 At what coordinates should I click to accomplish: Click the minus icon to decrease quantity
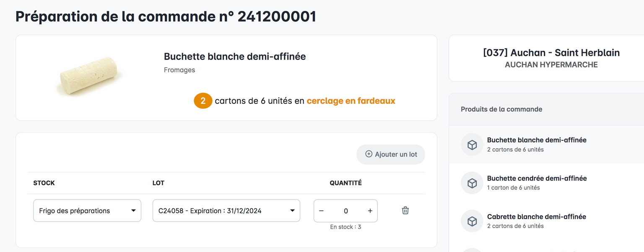coord(321,211)
